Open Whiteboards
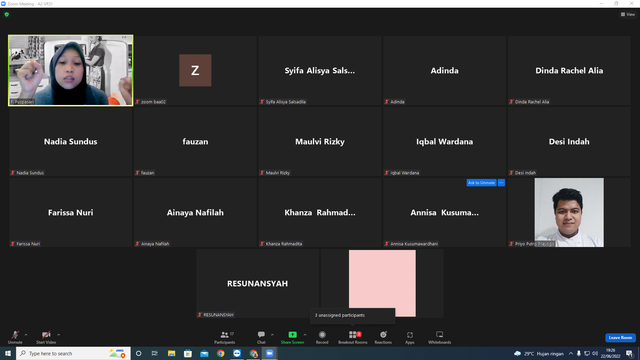Viewport: 640px width, 360px height. pyautogui.click(x=440, y=337)
